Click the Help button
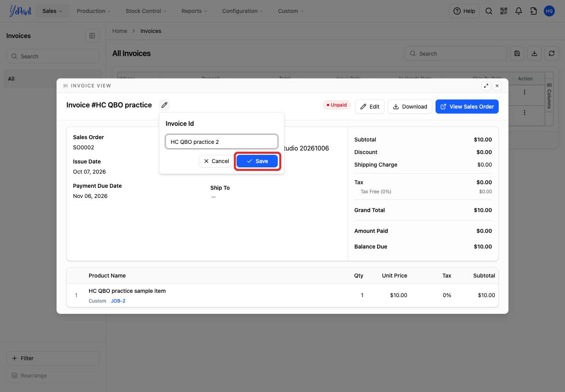The width and height of the screenshot is (565, 392). [464, 11]
